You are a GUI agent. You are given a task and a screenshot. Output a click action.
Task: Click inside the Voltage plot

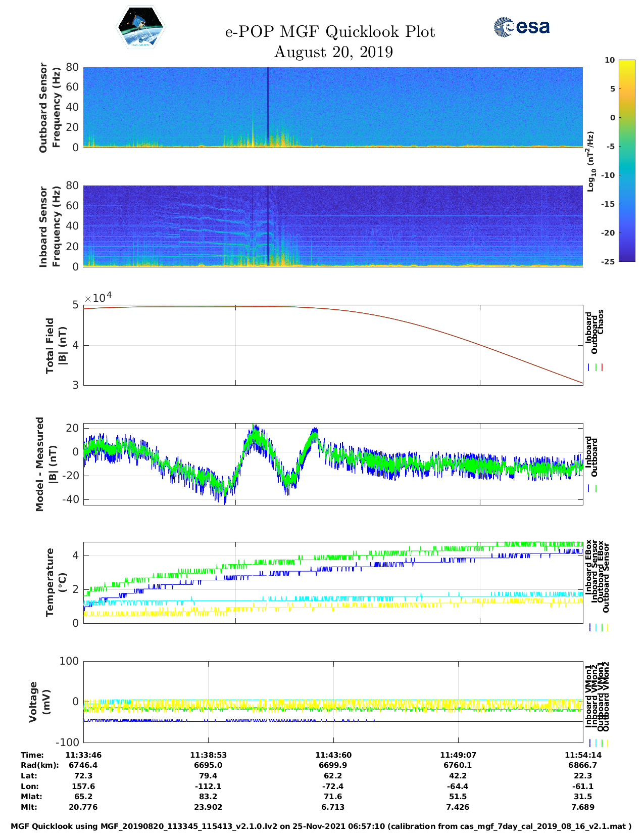[x=333, y=702]
